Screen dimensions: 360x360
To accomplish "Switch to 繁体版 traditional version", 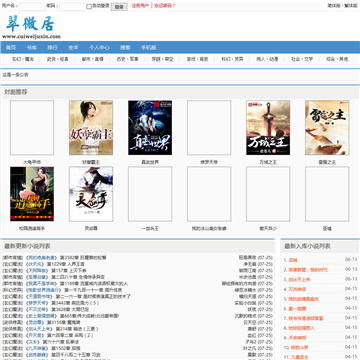I will point(351,6).
